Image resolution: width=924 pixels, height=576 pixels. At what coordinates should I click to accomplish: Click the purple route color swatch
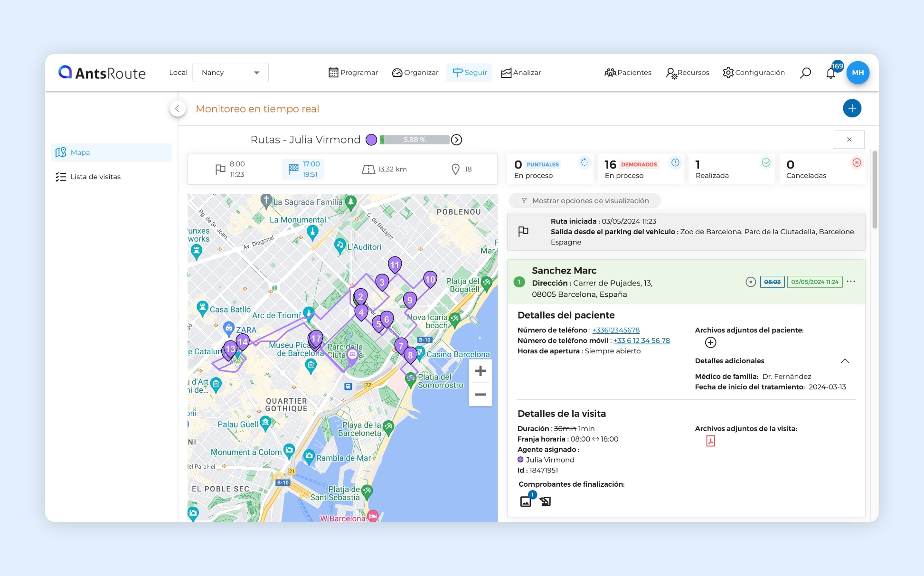pos(371,140)
